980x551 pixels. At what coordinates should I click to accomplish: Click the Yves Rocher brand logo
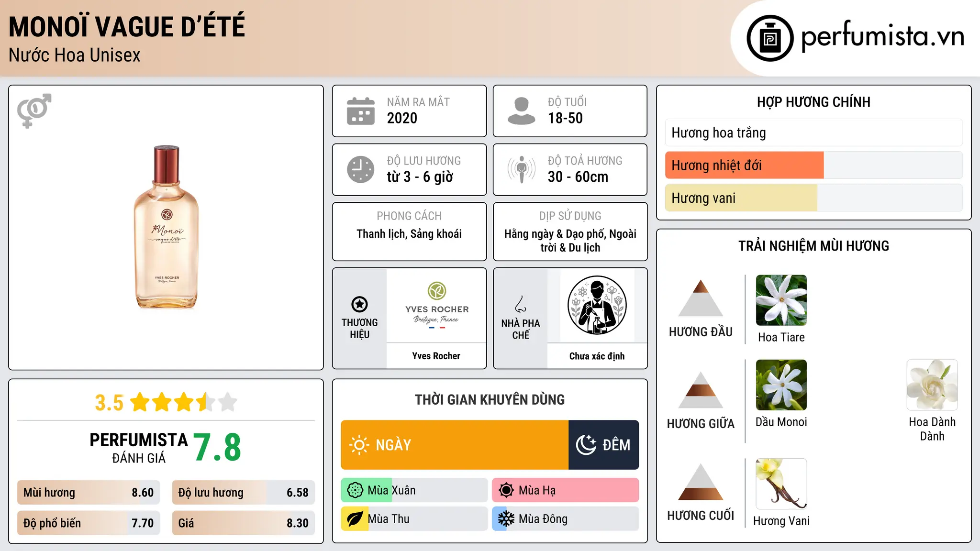pos(436,305)
